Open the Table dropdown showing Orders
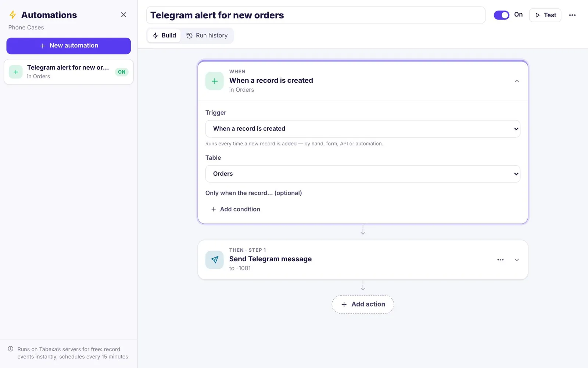 coord(363,174)
